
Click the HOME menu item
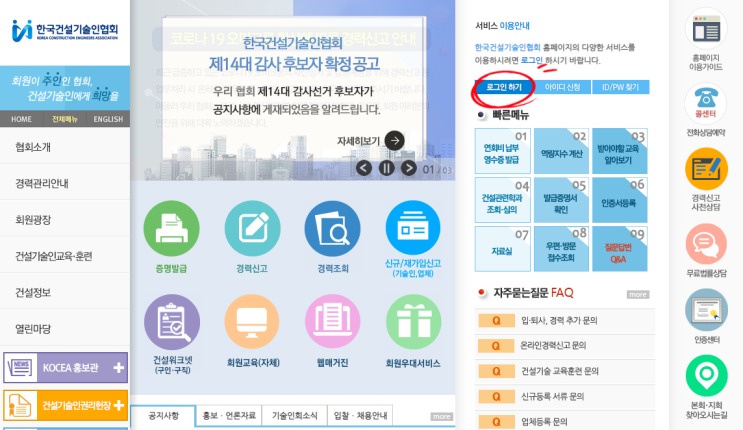point(21,119)
